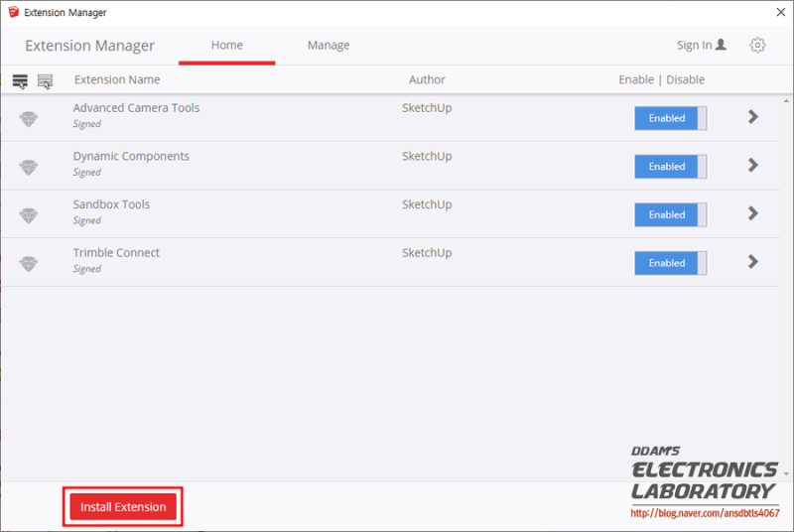This screenshot has height=532, width=794.
Task: Click the gem icon for Sandbox Tools
Action: pos(29,215)
